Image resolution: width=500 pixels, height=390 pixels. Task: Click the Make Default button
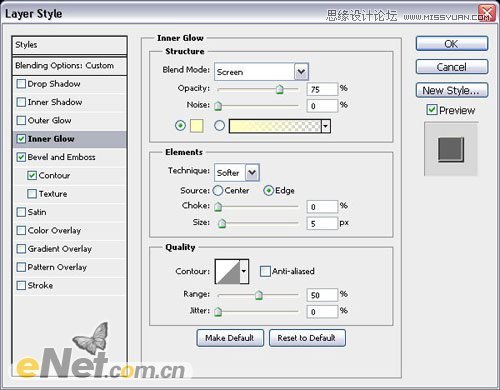pos(230,338)
